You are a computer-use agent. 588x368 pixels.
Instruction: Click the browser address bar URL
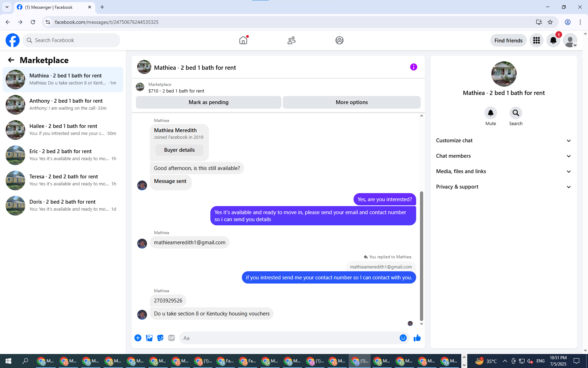[x=107, y=22]
